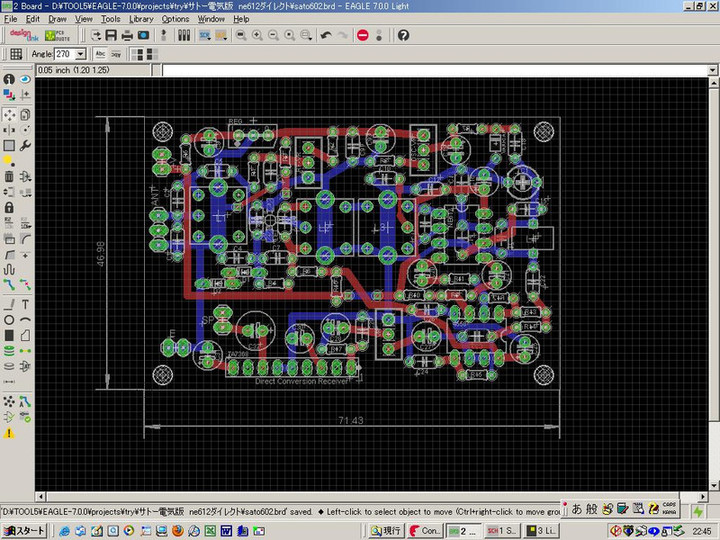Toggle the Show/Display eye tool

(25, 79)
